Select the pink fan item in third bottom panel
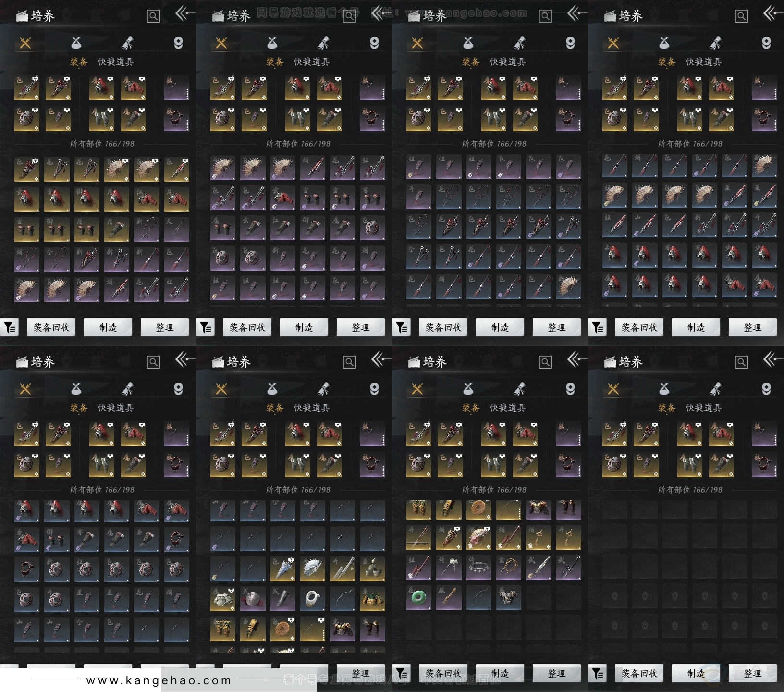This screenshot has height=692, width=784. click(x=478, y=538)
